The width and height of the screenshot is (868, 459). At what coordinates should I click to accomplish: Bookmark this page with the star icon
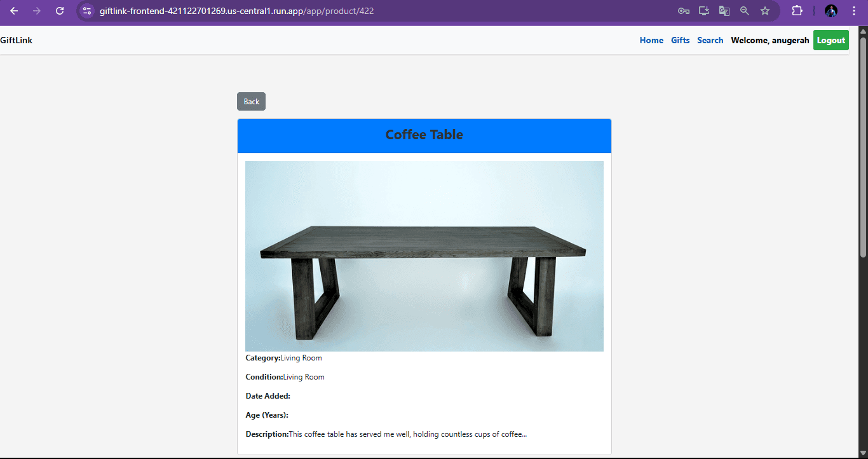(764, 11)
